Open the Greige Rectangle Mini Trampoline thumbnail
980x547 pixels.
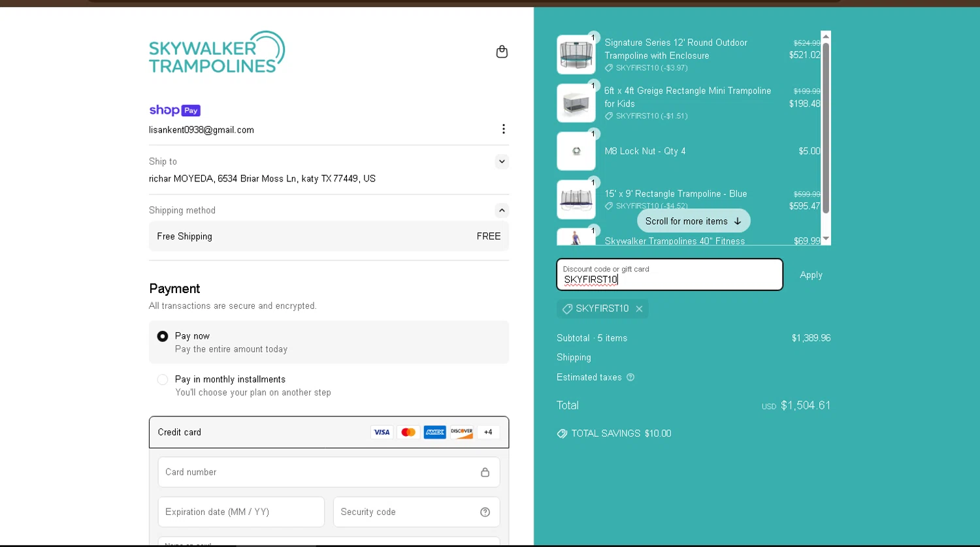[x=576, y=103]
